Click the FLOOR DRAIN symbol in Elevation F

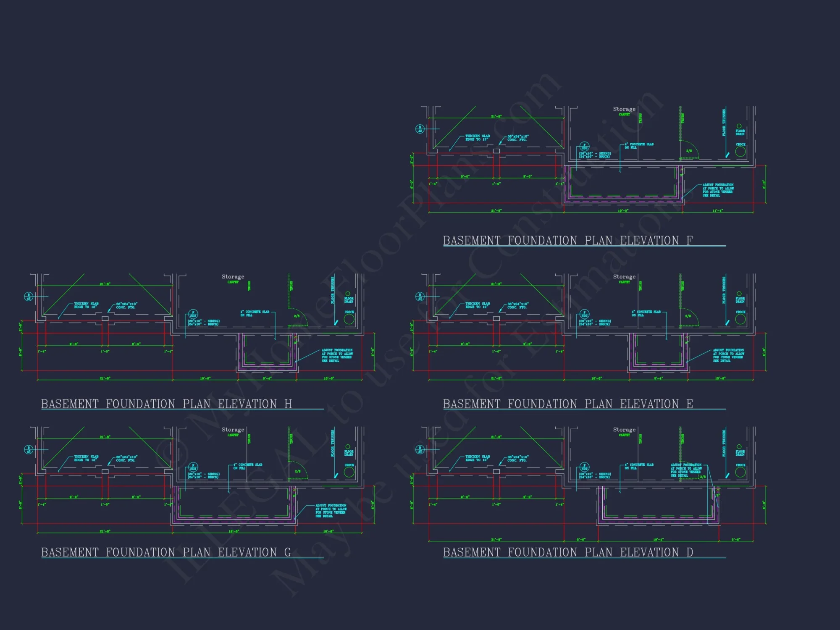tap(740, 126)
